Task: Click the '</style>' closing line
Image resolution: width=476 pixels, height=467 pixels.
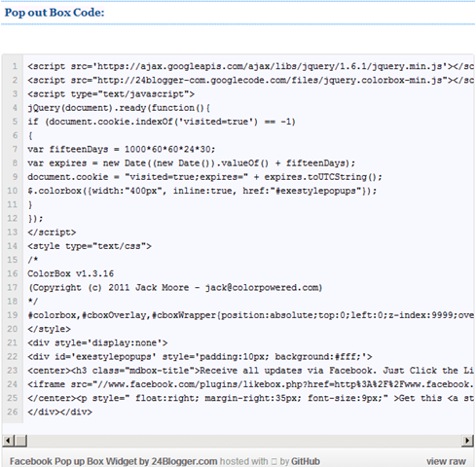Action: pyautogui.click(x=49, y=329)
